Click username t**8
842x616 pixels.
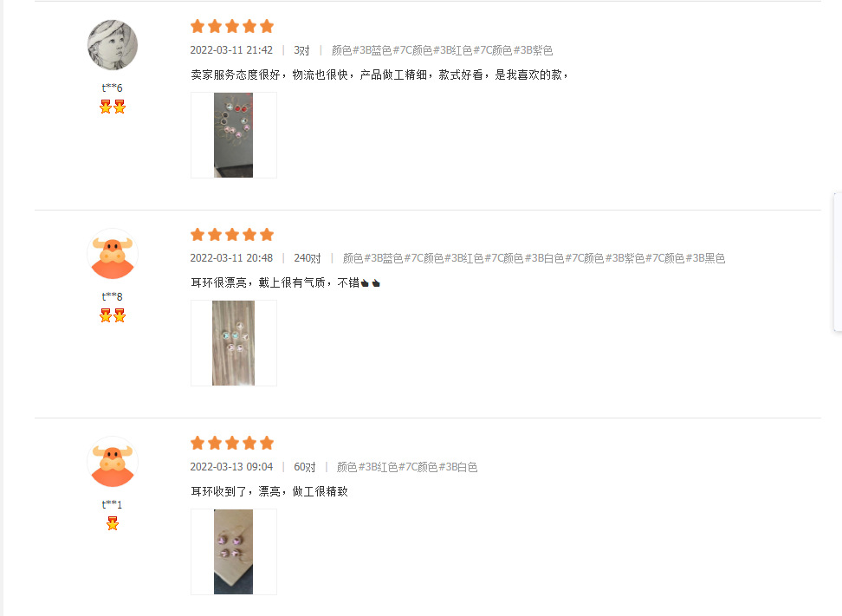coord(113,296)
